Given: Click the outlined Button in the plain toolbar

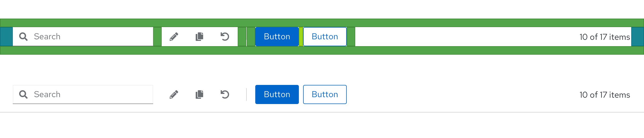Looking at the screenshot, I should (325, 94).
